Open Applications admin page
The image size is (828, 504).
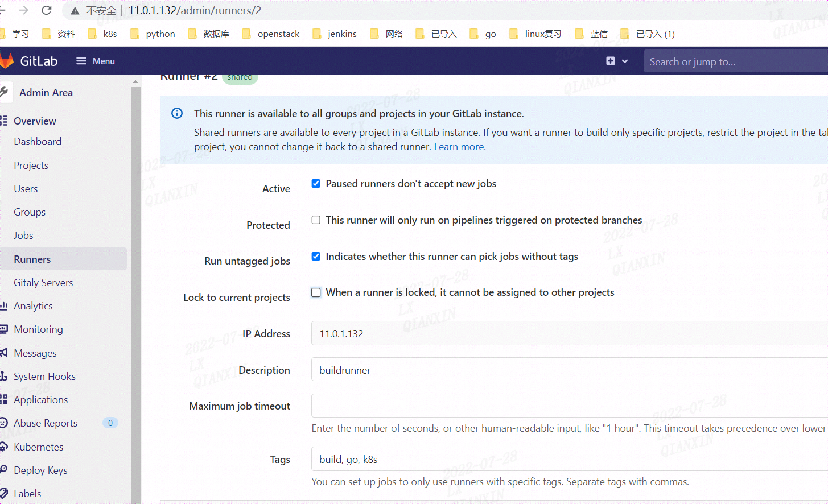click(x=40, y=400)
